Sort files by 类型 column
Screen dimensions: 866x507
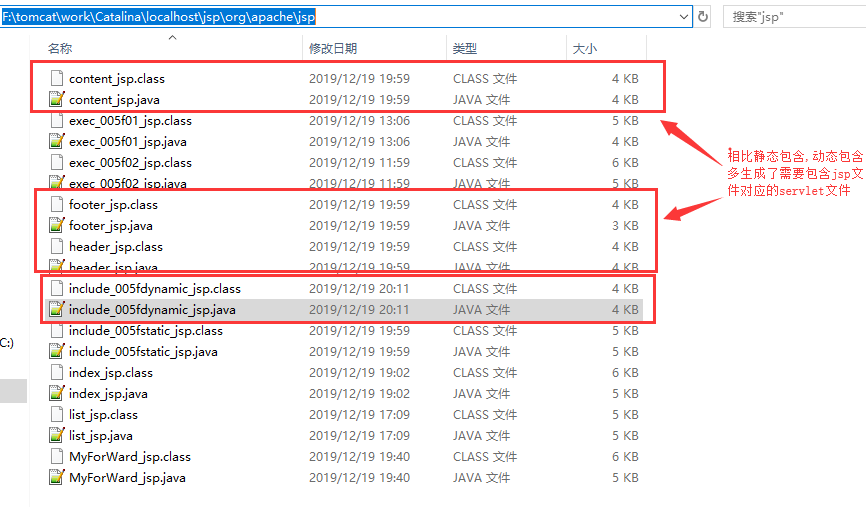[464, 49]
